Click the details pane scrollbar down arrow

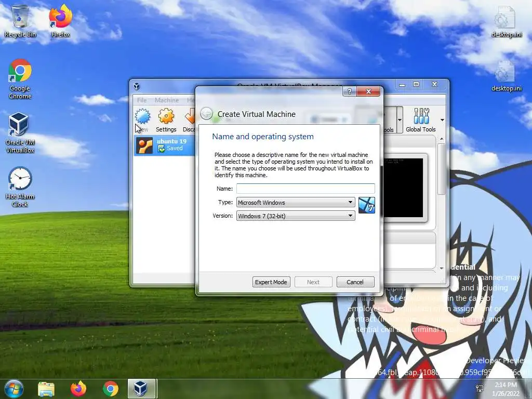point(442,268)
